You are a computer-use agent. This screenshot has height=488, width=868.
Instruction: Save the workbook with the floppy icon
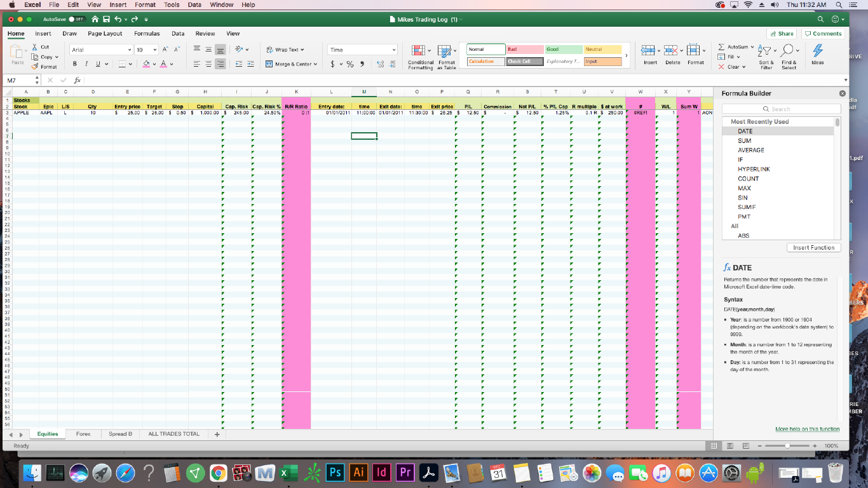coord(106,19)
